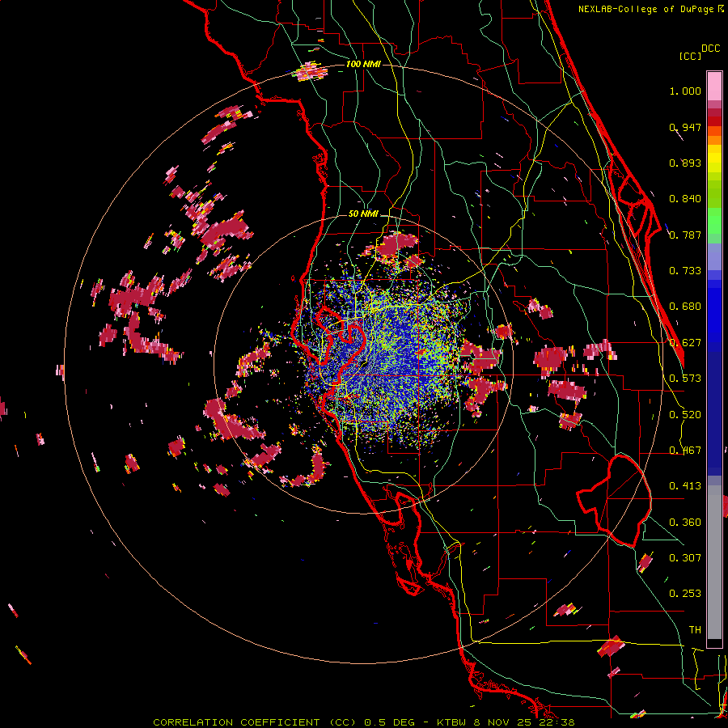Select the 0.520 scale value
This screenshot has width=728, height=728.
point(685,415)
